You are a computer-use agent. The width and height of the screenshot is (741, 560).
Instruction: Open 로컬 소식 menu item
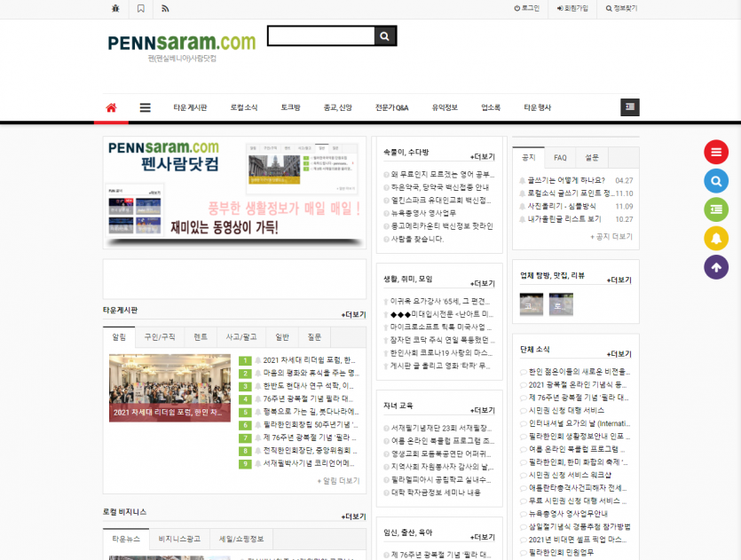click(244, 107)
